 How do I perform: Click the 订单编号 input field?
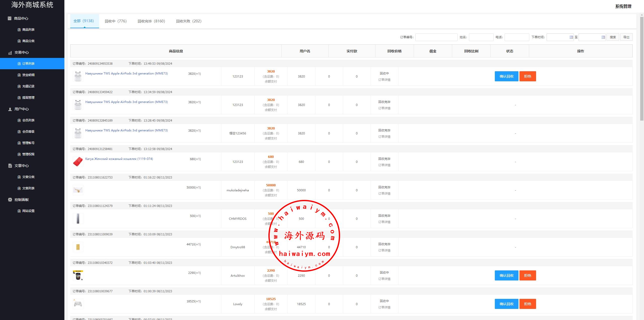(436, 37)
